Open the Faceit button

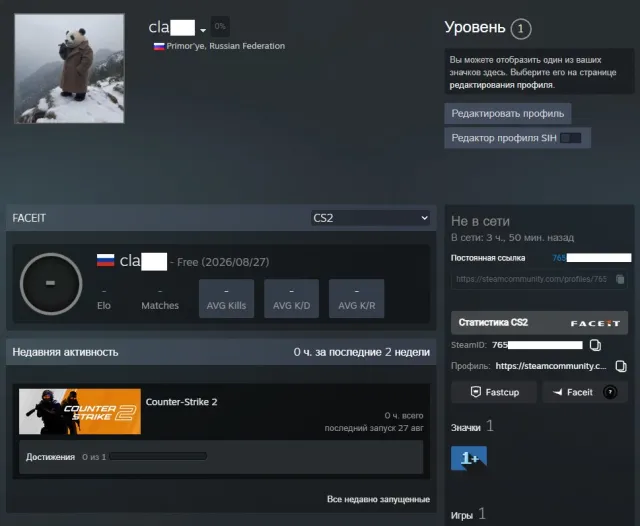(584, 392)
